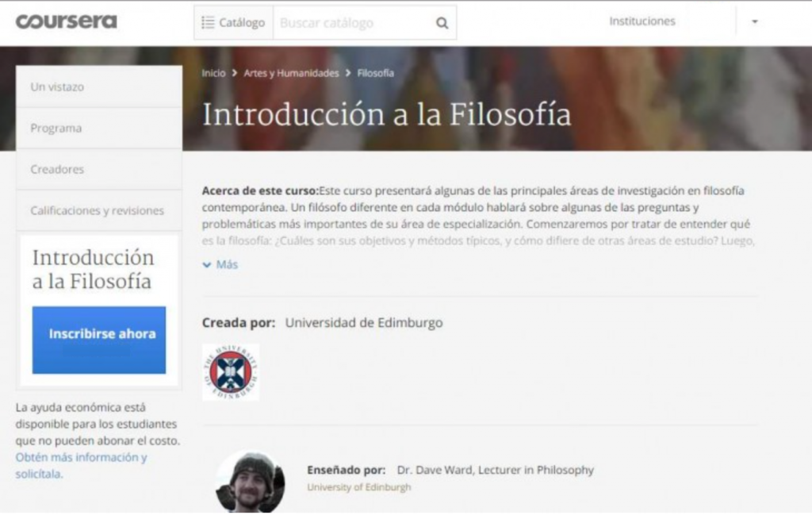Click University of Edinburgh under instructor name

point(358,487)
